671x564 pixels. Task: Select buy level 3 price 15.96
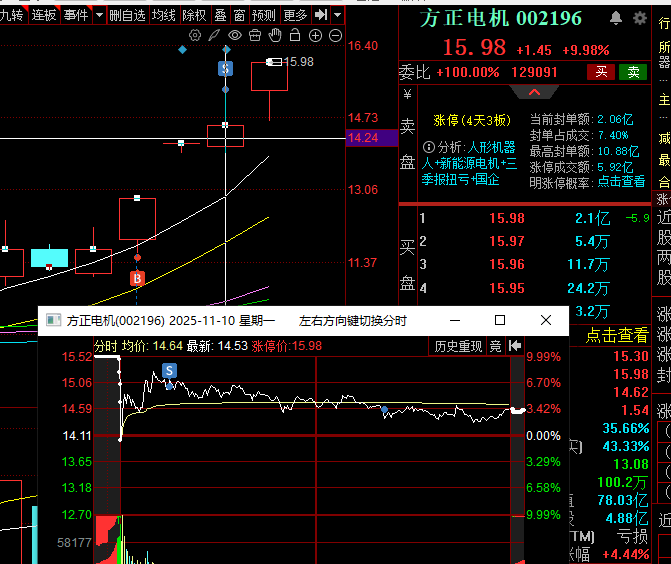point(507,264)
